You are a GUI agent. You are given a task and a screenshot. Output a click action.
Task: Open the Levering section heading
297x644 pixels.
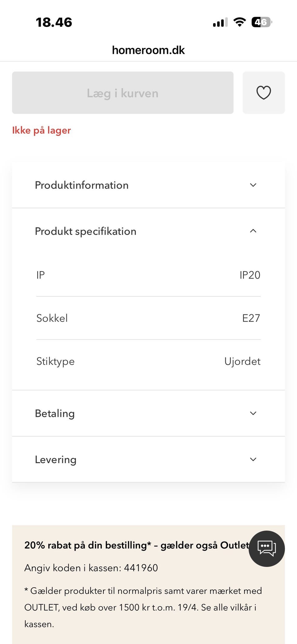point(56,460)
